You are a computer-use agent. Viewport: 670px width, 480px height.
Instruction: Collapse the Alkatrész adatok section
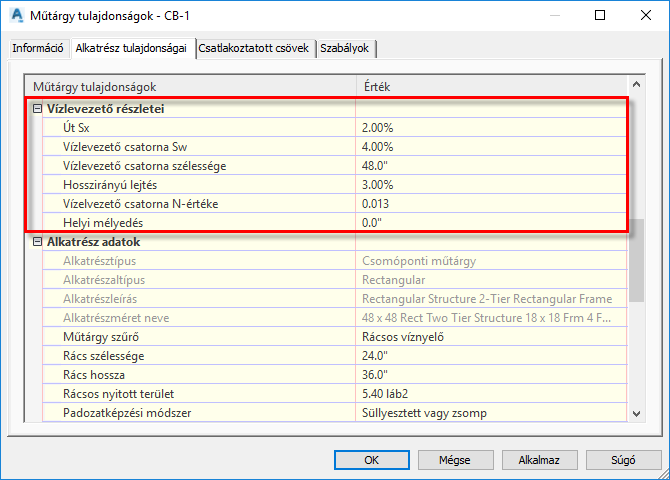[37, 242]
